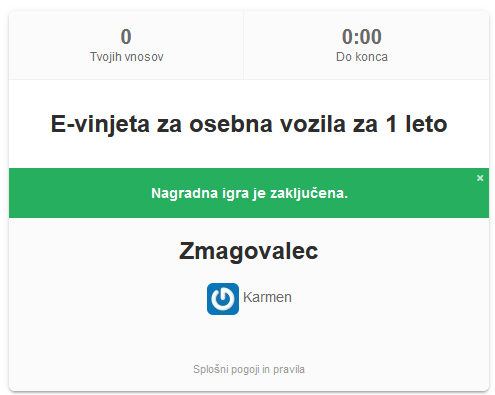Click the word 'pravila' in footer link
This screenshot has height=395, width=495.
289,369
